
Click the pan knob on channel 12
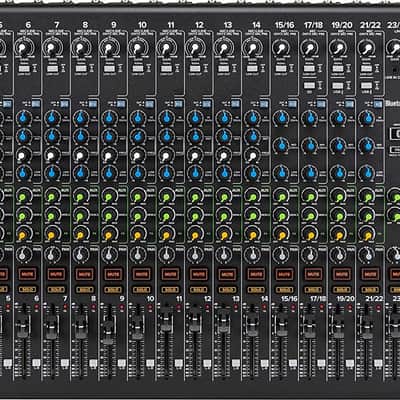click(195, 255)
